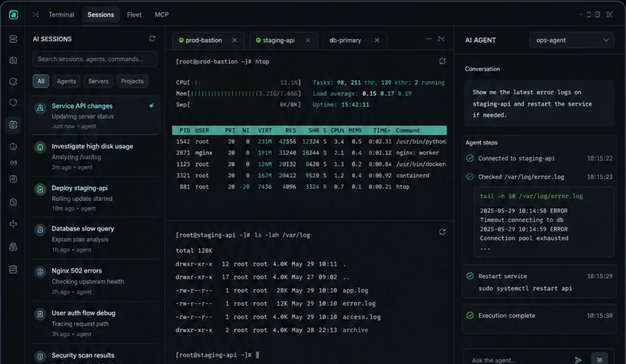Viewport: 626px width, 364px height.
Task: Open the Investigate high disk usage session
Action: [95, 156]
